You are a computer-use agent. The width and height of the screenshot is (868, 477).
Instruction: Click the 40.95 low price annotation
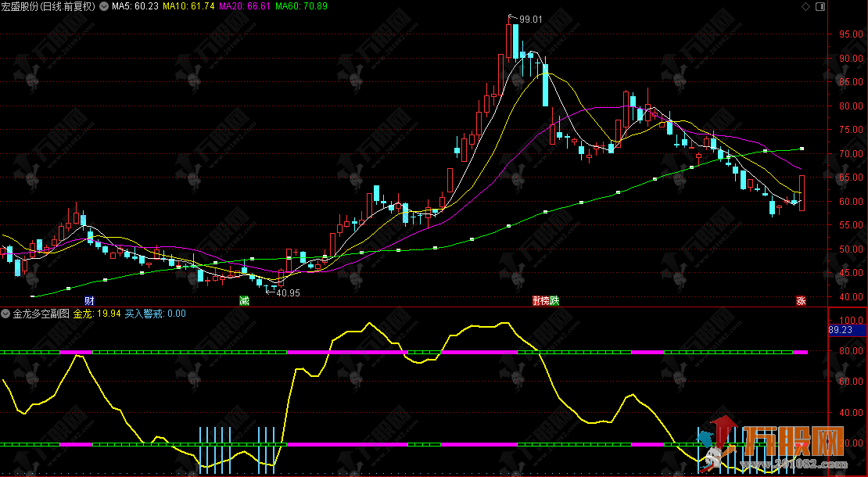click(x=288, y=292)
